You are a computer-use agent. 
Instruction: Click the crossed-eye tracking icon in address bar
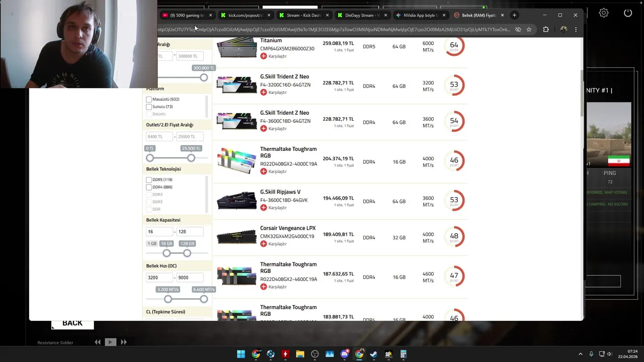click(x=518, y=30)
